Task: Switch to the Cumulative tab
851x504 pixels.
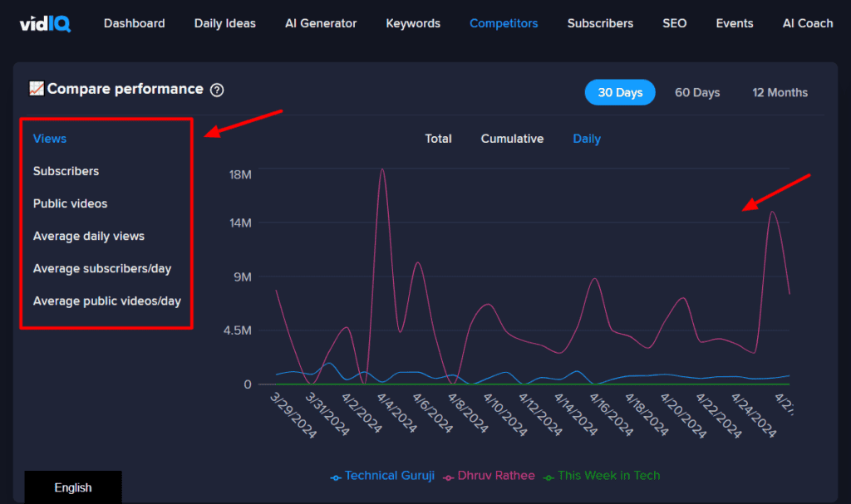Action: coord(512,139)
